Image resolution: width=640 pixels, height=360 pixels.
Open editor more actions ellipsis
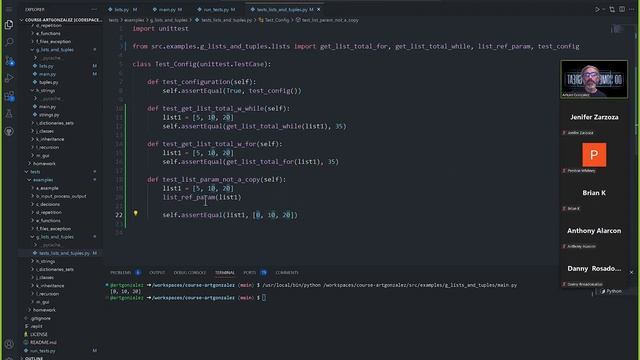coord(631,9)
